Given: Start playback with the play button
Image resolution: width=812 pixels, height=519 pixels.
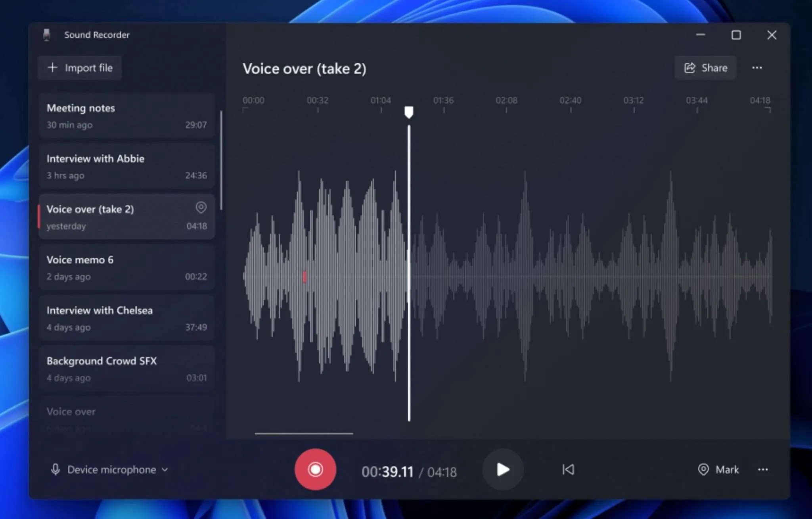Looking at the screenshot, I should point(503,469).
